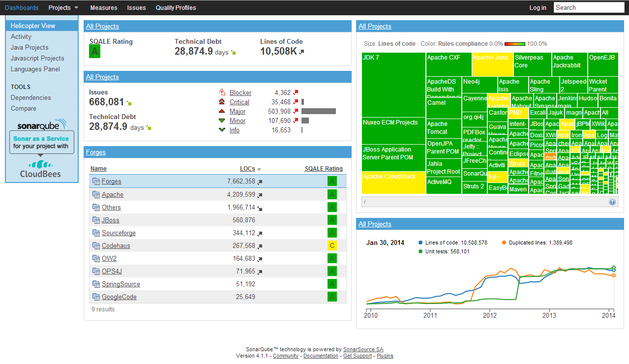
Task: Click the green Minor severity arrow icon
Action: 223,121
